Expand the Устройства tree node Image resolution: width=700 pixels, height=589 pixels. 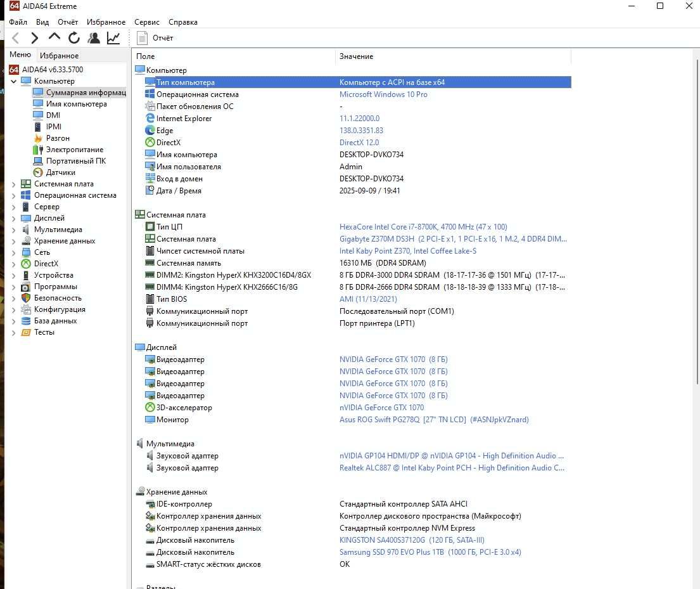click(x=13, y=275)
